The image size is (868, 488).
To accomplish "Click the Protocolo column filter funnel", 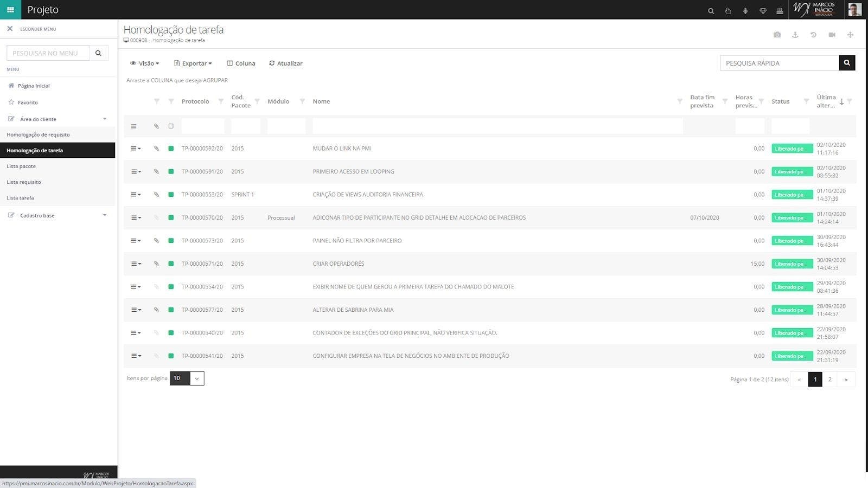I will coord(221,101).
